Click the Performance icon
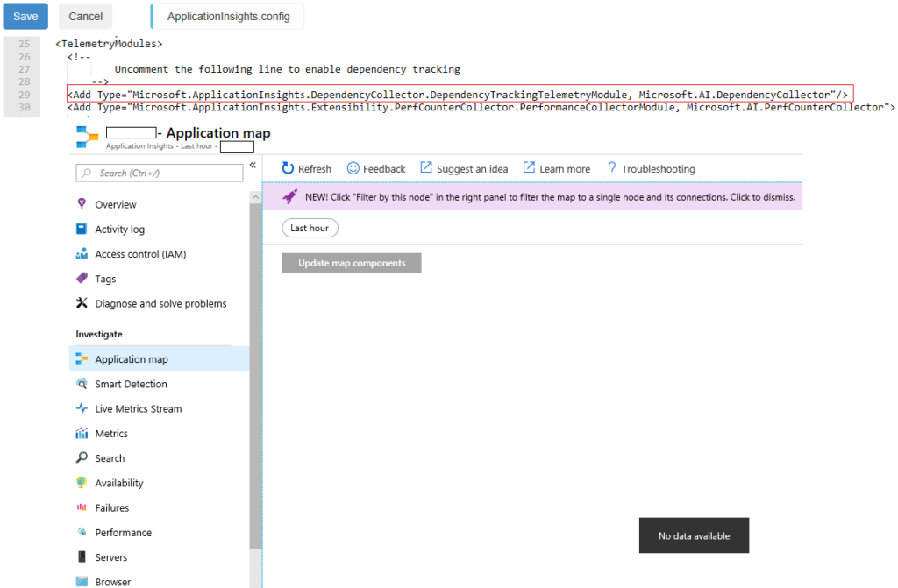898x588 pixels. pyautogui.click(x=82, y=532)
